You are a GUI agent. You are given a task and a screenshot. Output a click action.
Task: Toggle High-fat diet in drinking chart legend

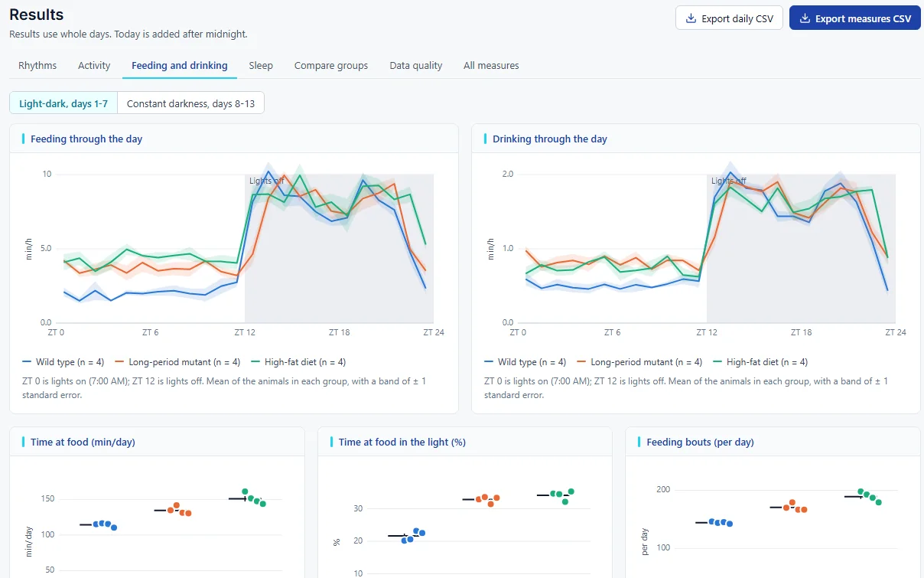click(761, 362)
